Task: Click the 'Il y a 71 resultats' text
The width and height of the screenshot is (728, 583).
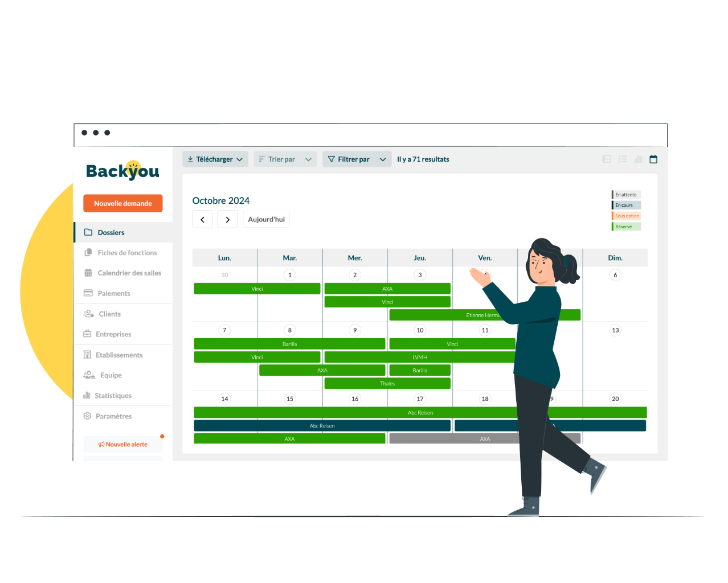Action: coord(423,159)
